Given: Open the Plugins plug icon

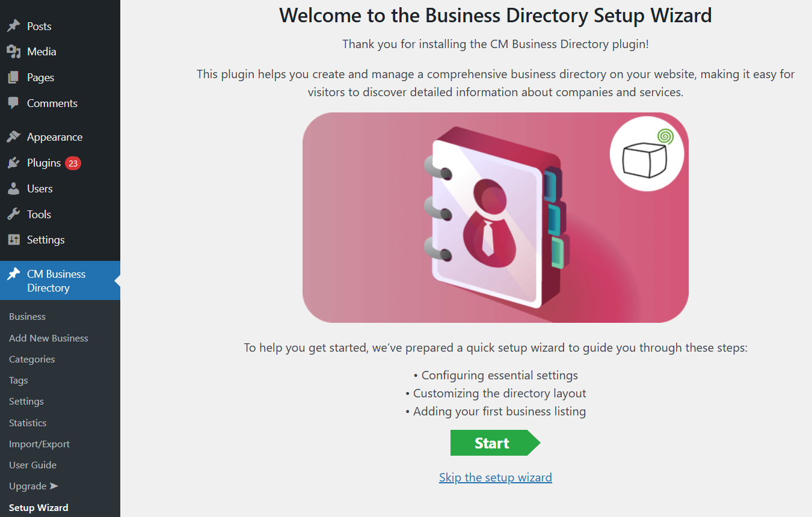Looking at the screenshot, I should (x=13, y=163).
